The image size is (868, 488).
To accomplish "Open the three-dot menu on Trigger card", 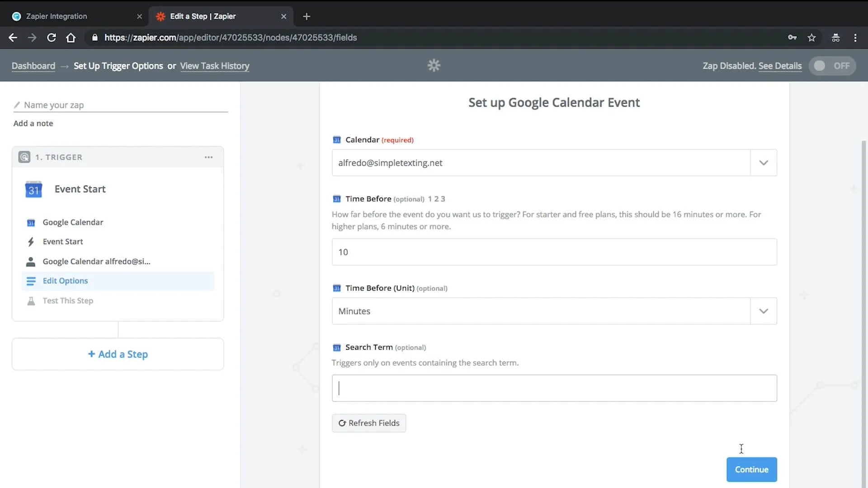I will click(x=208, y=157).
